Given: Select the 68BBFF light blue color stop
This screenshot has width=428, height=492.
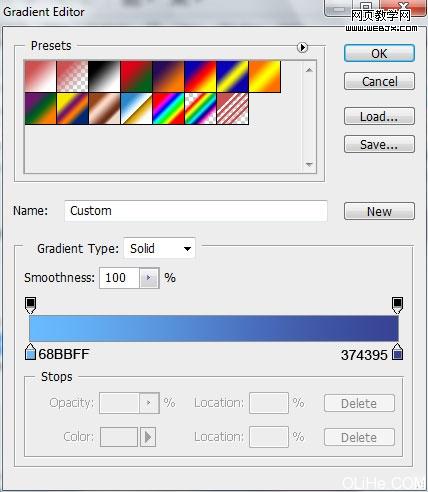Looking at the screenshot, I should 30,352.
